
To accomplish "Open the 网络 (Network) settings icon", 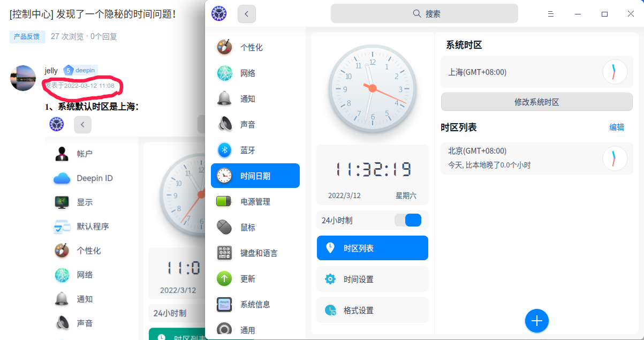I will [223, 72].
